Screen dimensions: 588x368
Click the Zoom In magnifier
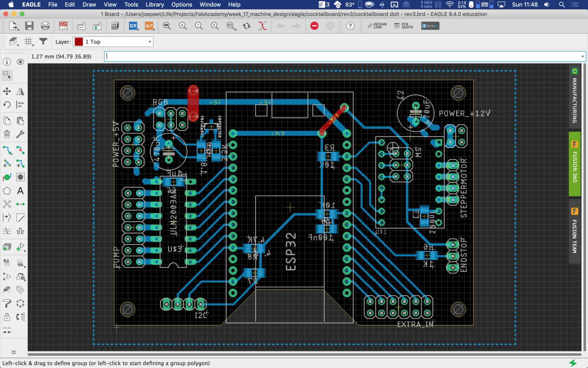(x=183, y=26)
